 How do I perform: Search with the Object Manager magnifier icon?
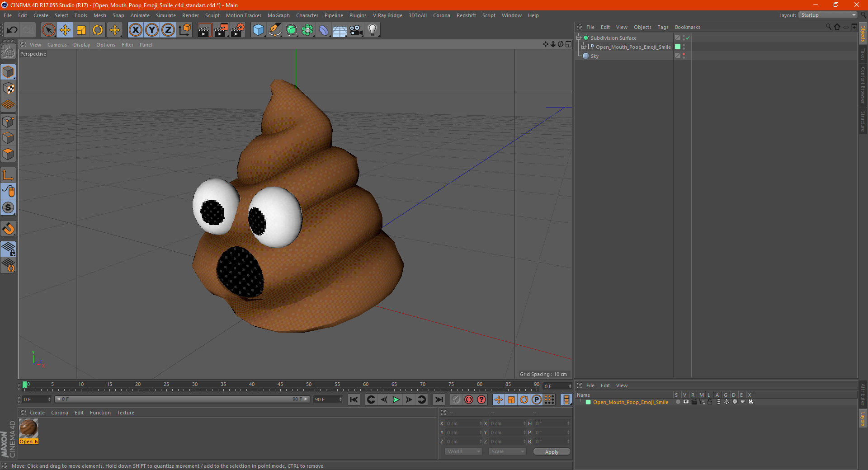829,27
